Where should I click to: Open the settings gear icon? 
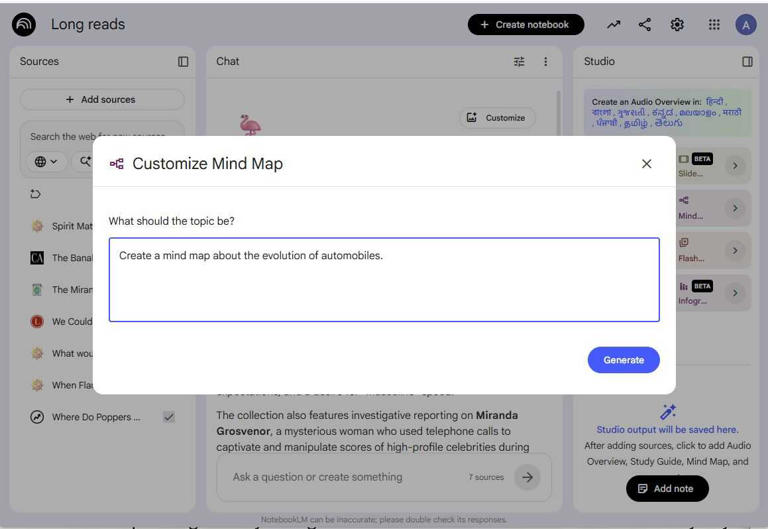[677, 24]
